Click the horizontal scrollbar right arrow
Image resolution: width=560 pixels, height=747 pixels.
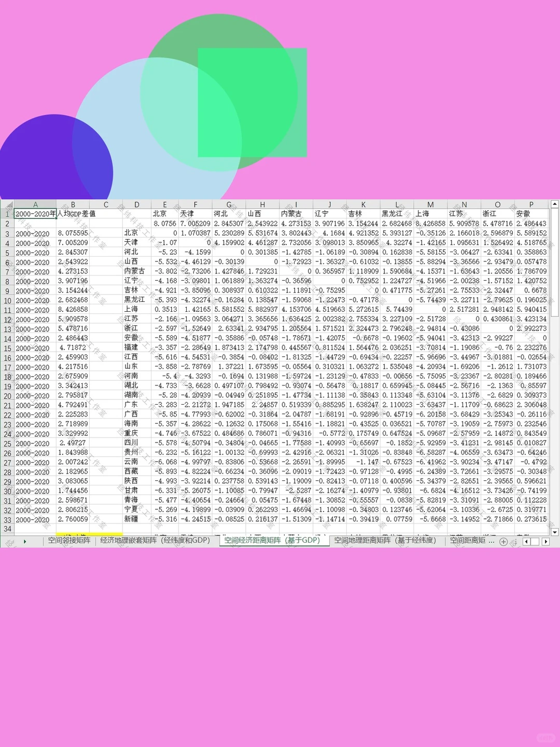(545, 542)
